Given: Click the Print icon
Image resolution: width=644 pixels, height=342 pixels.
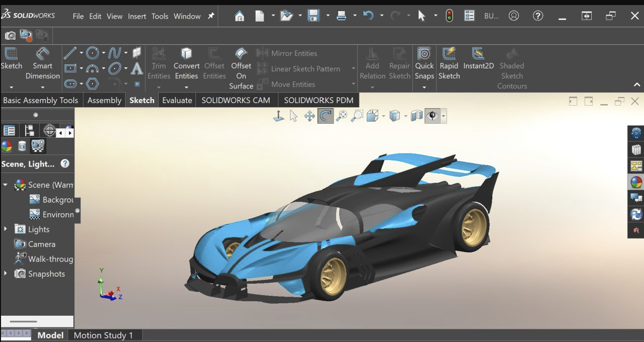Looking at the screenshot, I should pyautogui.click(x=342, y=16).
